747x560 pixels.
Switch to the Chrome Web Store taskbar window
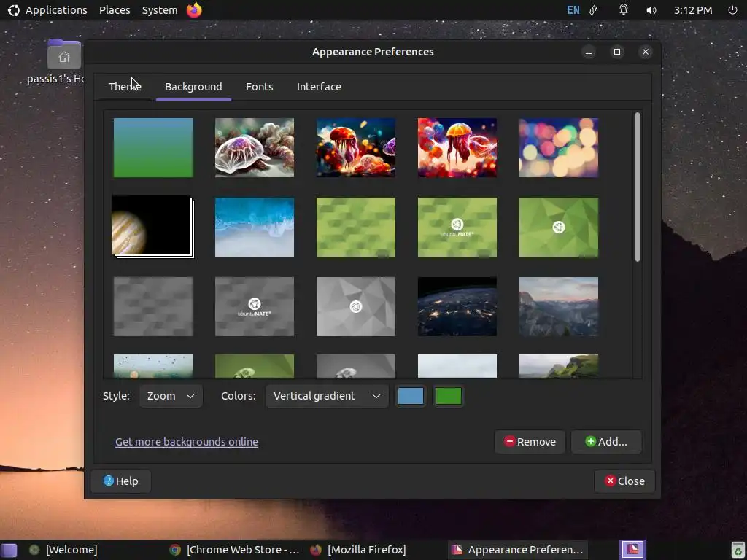tap(235, 550)
